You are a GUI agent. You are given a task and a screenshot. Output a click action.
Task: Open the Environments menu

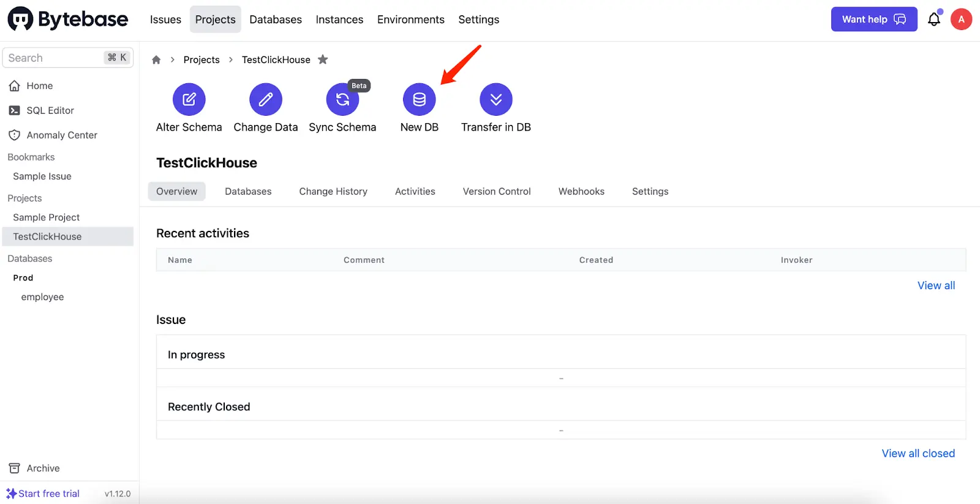(x=411, y=20)
